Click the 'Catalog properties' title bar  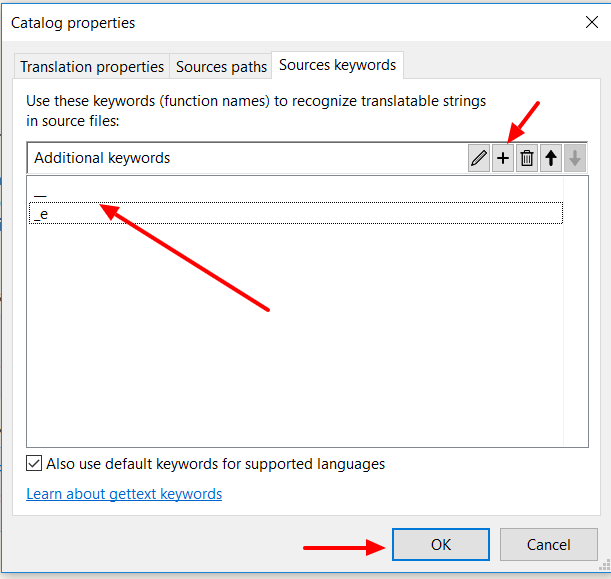[x=250, y=22]
